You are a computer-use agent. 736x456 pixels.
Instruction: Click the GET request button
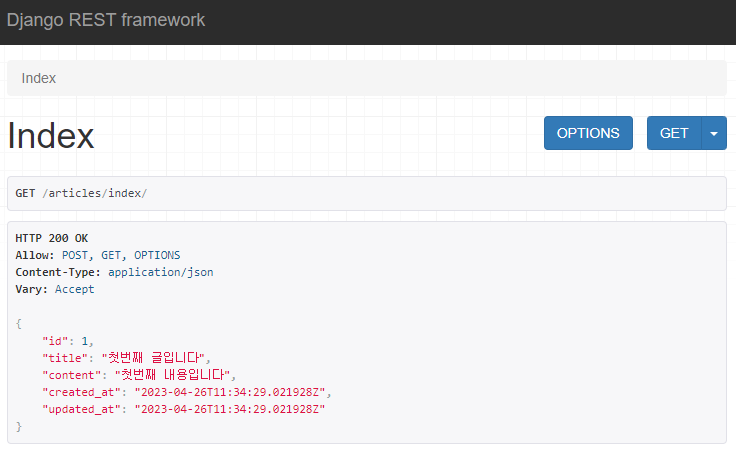tap(674, 133)
